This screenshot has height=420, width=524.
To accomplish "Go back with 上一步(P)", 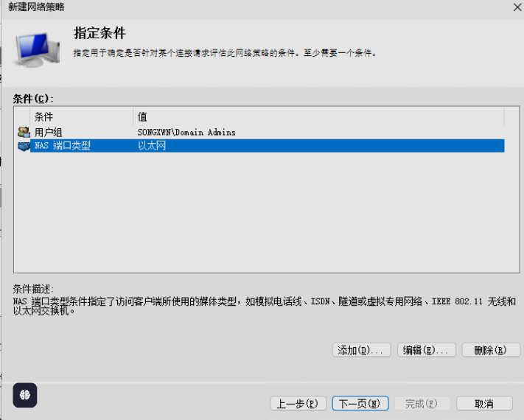I will tap(298, 404).
